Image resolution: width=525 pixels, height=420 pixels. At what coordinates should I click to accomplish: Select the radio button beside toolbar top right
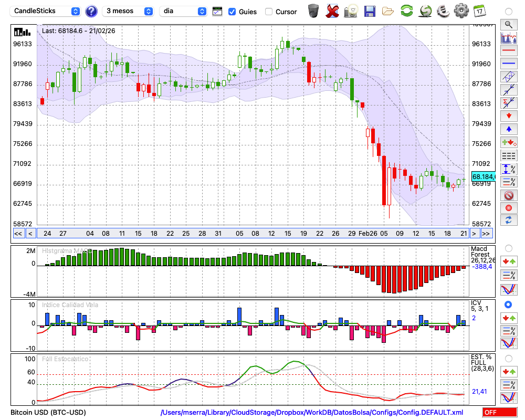509,12
